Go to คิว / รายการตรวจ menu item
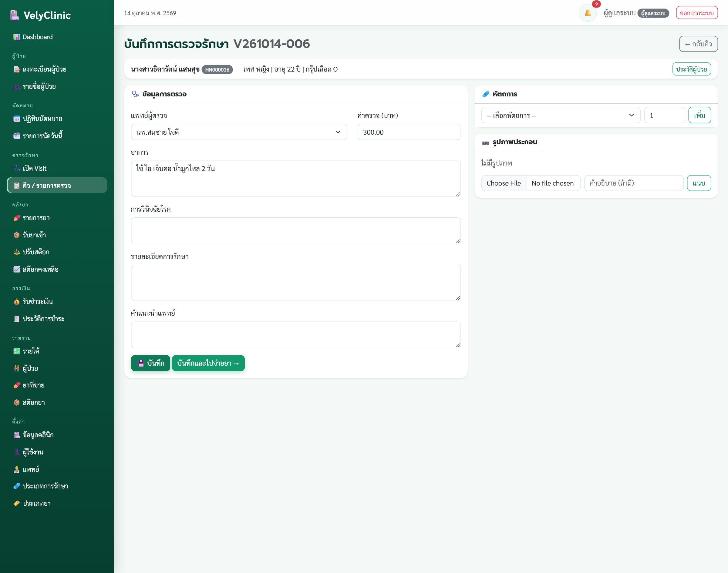728x573 pixels. click(57, 186)
